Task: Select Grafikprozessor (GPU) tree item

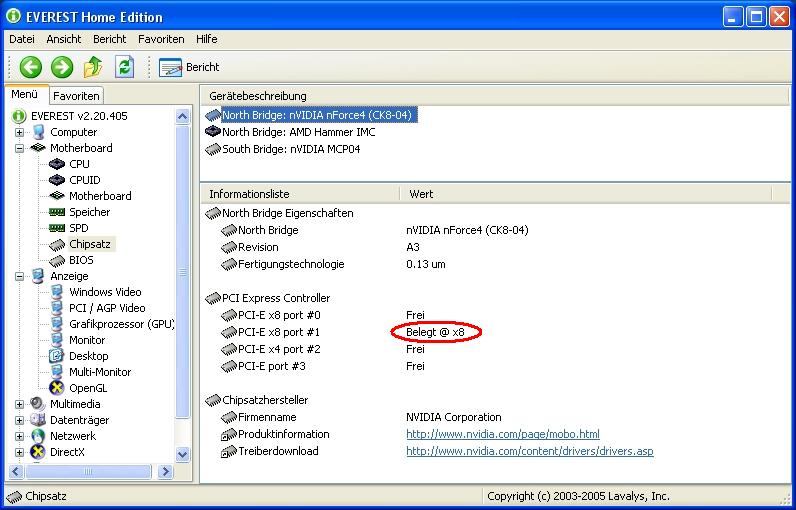Action: 122,324
